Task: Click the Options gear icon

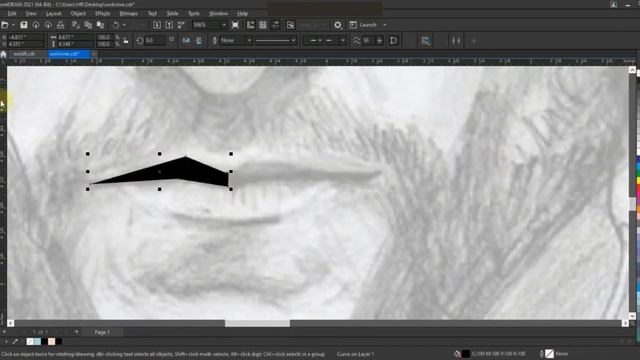Action: click(x=338, y=25)
